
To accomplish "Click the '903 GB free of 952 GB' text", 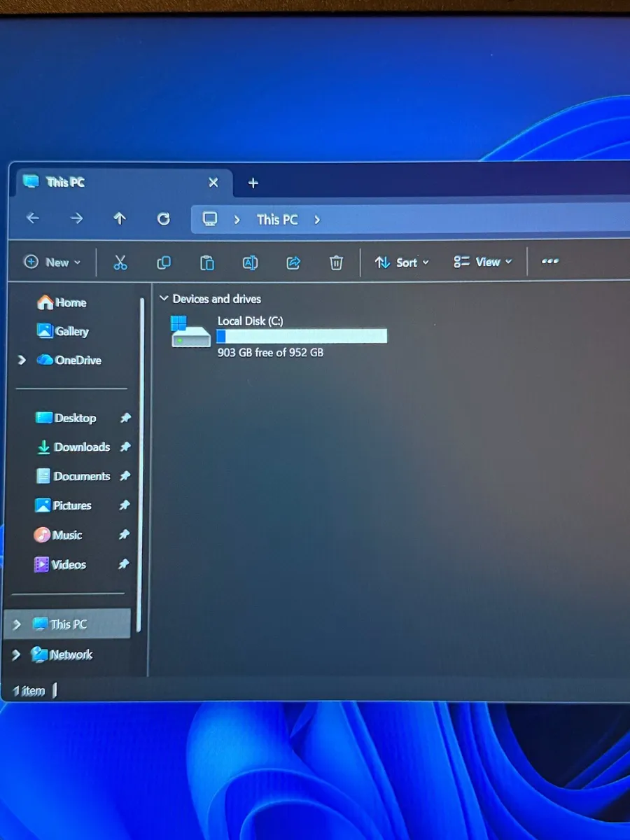I will coord(270,353).
